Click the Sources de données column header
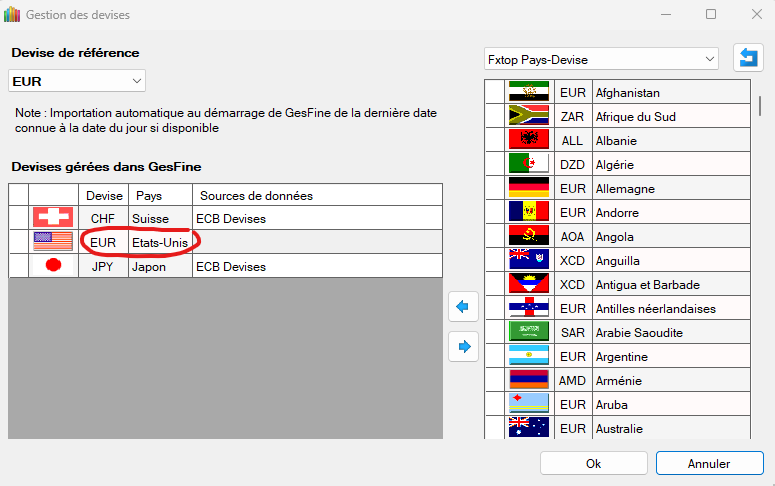Screen dimensions: 775x486 (256, 195)
